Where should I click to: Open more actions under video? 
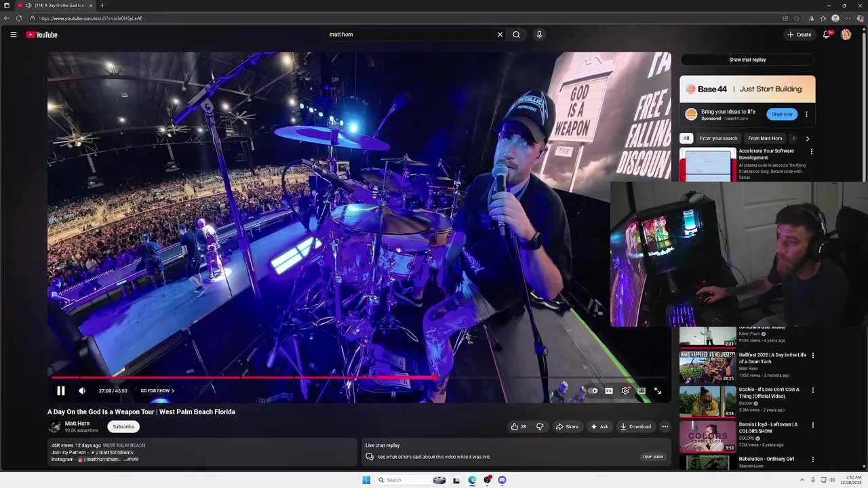coord(665,426)
